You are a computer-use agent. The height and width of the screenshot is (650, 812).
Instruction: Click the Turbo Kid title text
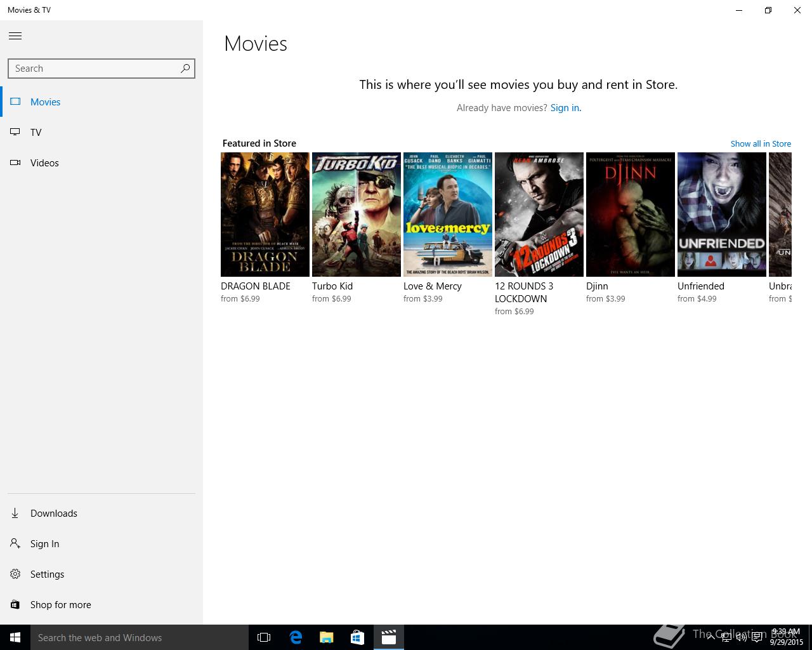[x=332, y=286]
